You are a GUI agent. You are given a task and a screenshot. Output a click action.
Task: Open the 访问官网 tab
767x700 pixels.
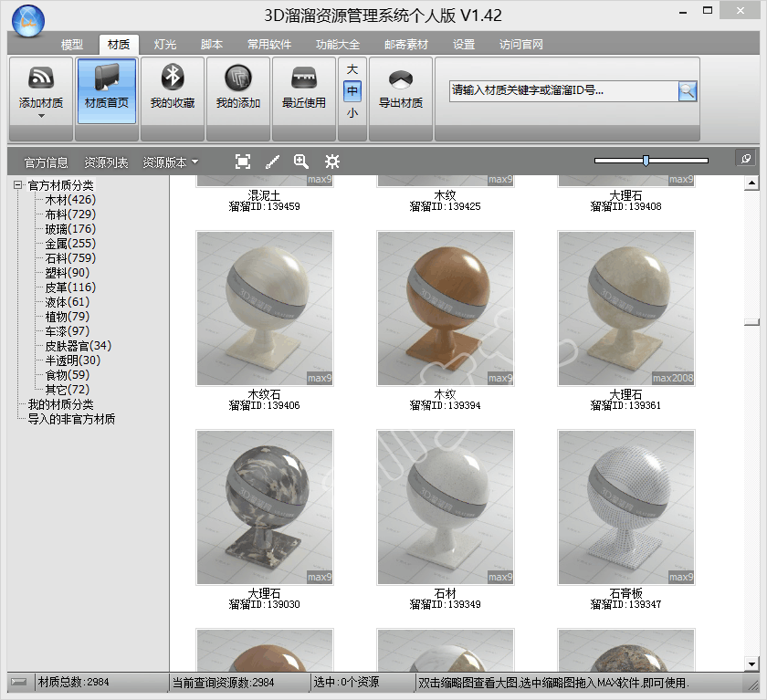coord(521,45)
